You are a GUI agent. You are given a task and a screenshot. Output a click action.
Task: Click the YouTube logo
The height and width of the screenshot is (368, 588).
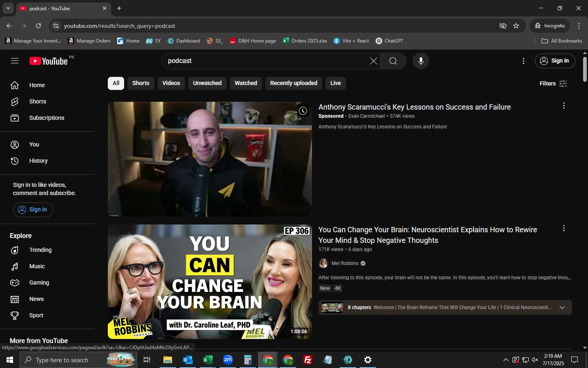[x=48, y=61]
